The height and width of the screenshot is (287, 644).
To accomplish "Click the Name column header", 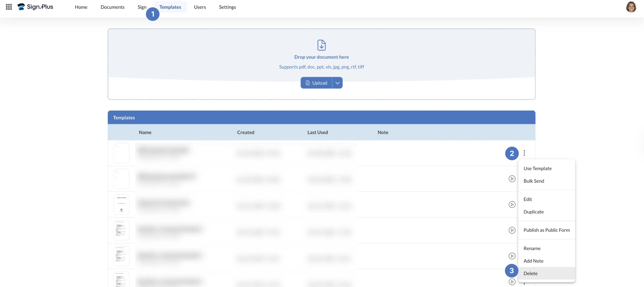I will [145, 132].
